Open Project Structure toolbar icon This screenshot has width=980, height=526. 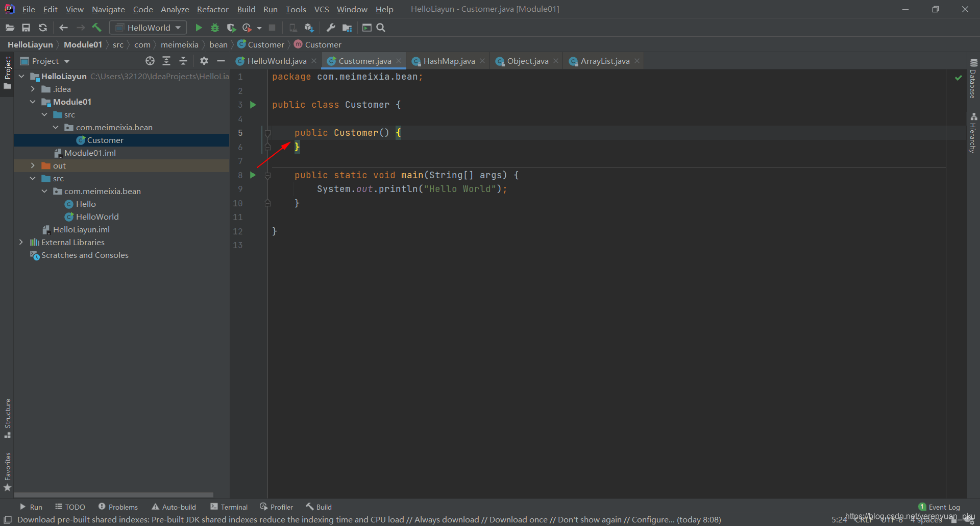point(348,28)
